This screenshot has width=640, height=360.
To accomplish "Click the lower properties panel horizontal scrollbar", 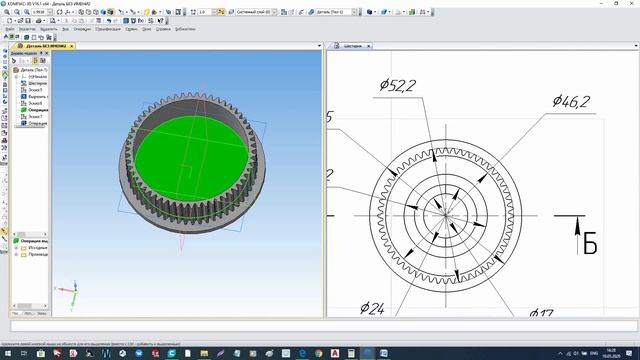I will tap(30, 306).
